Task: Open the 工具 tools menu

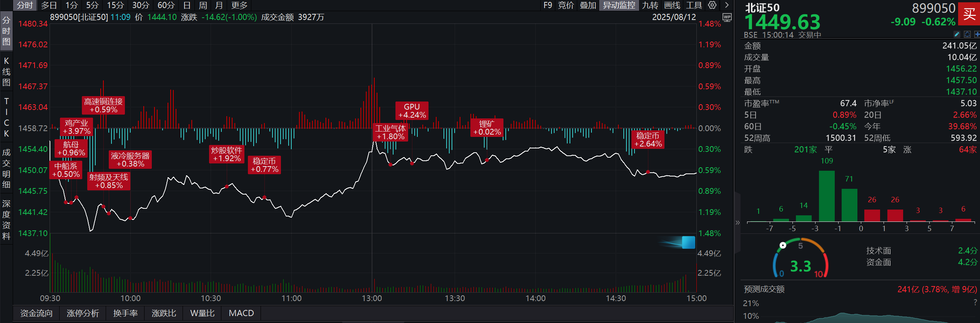Action: pyautogui.click(x=694, y=5)
